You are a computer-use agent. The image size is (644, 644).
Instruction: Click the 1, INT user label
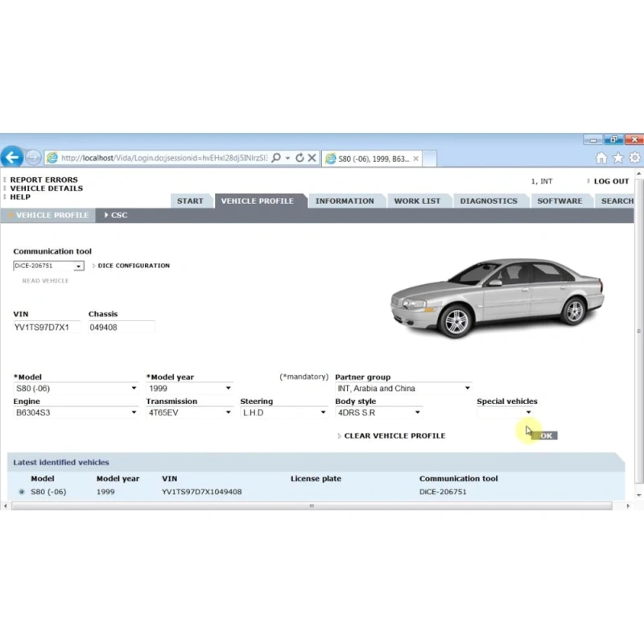[x=541, y=182]
